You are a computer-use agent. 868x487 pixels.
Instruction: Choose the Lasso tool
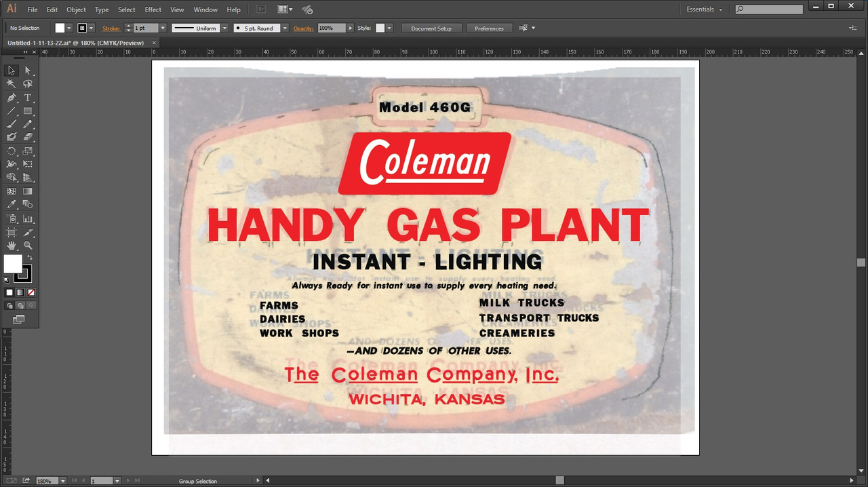(28, 84)
